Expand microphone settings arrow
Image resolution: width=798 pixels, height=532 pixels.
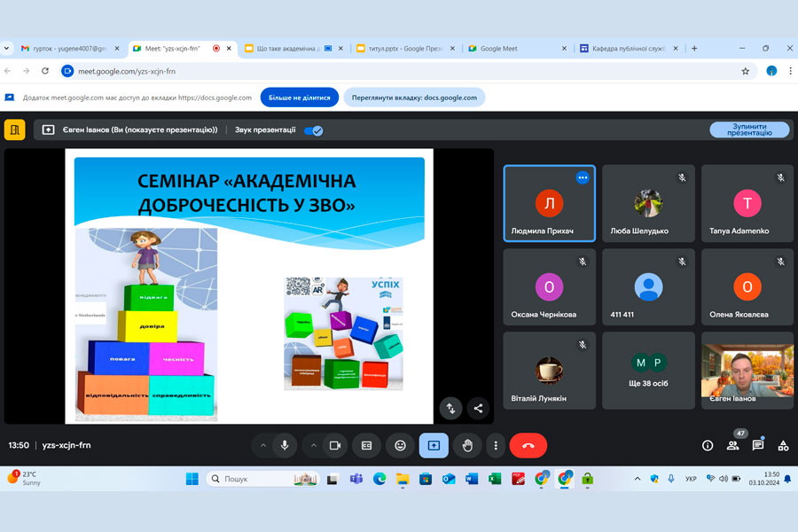(263, 445)
